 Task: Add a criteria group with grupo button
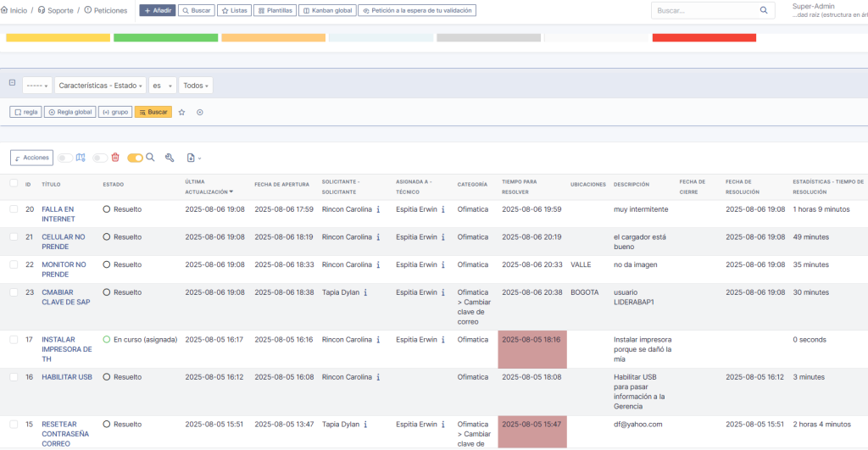click(x=115, y=112)
